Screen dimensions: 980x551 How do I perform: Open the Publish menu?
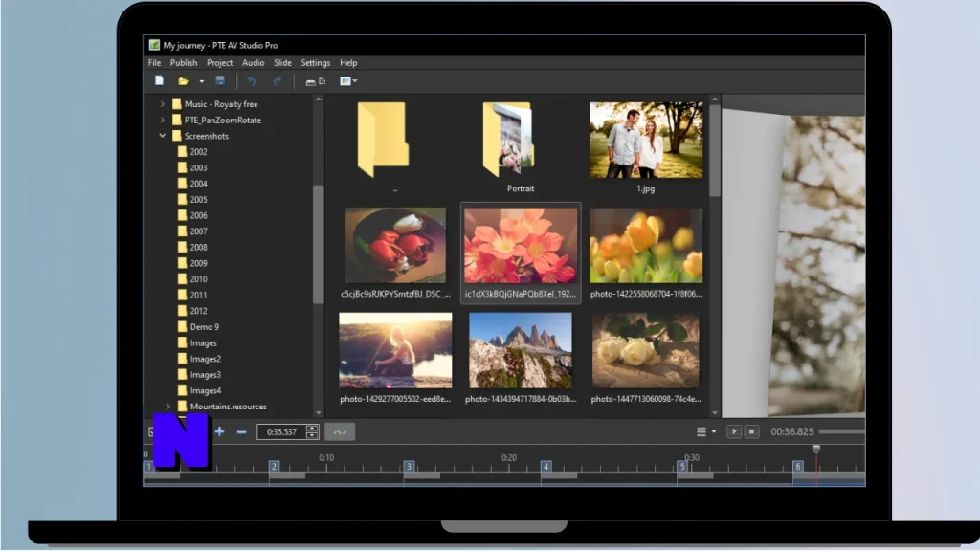click(x=184, y=62)
